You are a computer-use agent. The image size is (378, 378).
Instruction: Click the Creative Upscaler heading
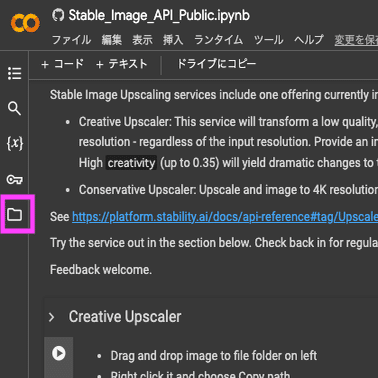coord(125,317)
